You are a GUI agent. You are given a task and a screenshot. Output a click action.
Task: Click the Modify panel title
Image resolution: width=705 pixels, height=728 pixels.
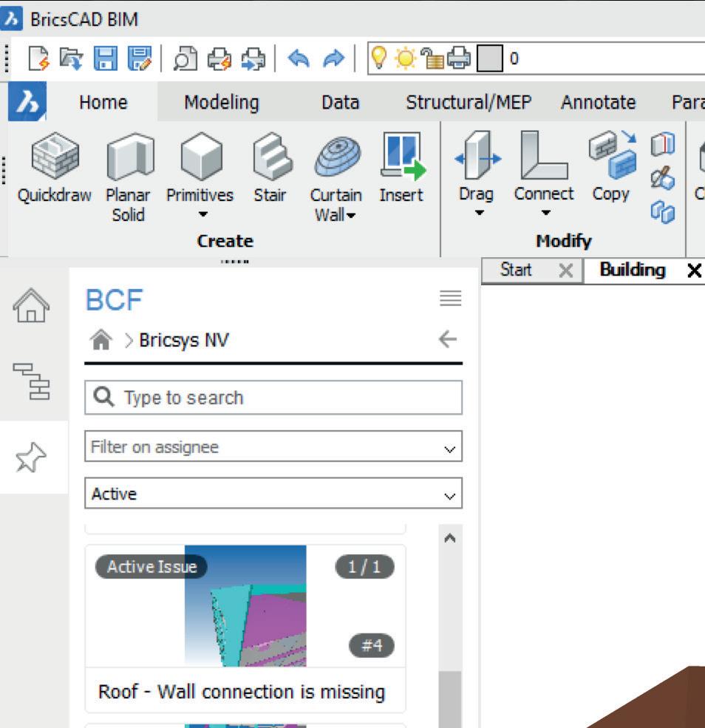point(564,241)
